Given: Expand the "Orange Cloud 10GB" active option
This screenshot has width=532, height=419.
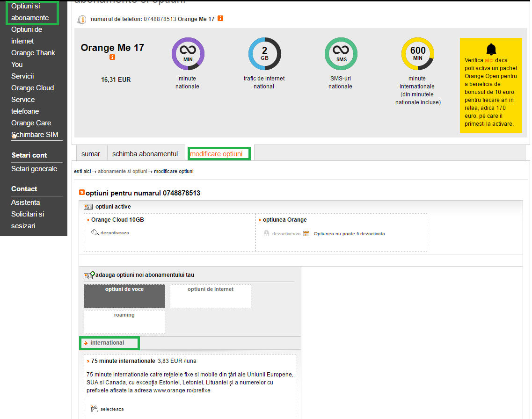Looking at the screenshot, I should [117, 220].
